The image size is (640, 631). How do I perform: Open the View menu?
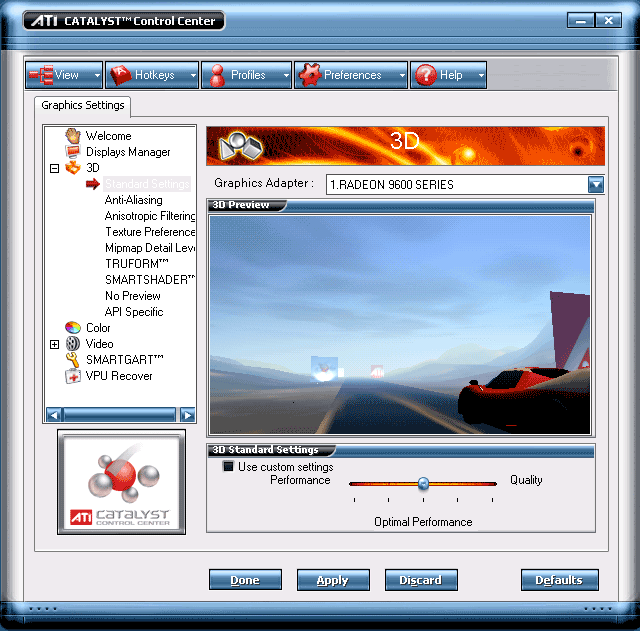coord(64,75)
